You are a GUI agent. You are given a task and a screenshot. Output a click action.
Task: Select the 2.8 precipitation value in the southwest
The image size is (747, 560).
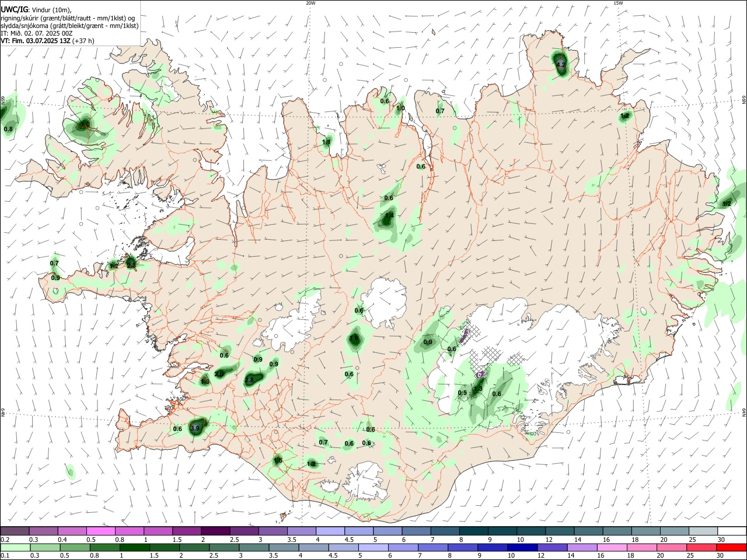[x=249, y=380]
